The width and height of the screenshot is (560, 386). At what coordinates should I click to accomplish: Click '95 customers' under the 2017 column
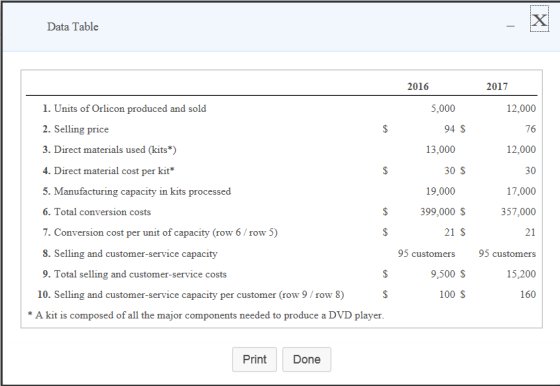tap(507, 254)
